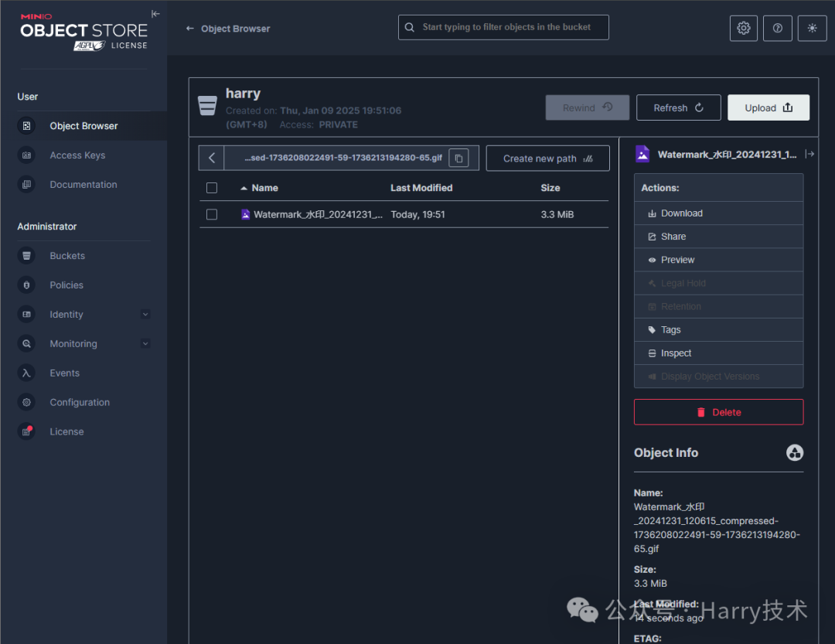
Task: Check the Watermark gif file row checkbox
Action: [212, 214]
